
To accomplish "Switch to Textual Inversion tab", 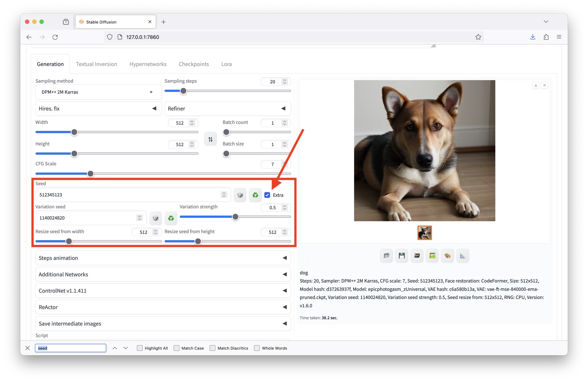I will tap(96, 64).
